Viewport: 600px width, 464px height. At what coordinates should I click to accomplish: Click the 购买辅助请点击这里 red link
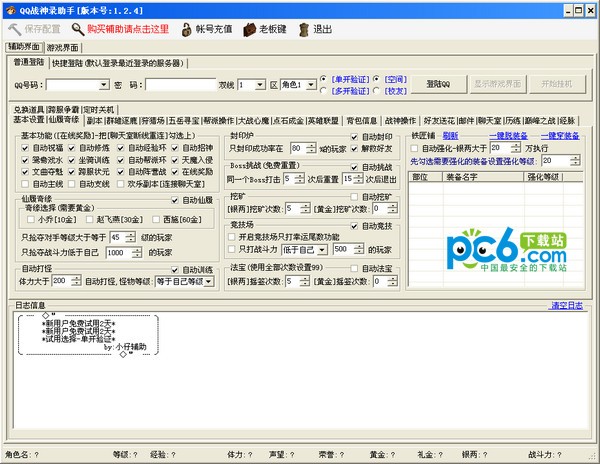(128, 29)
